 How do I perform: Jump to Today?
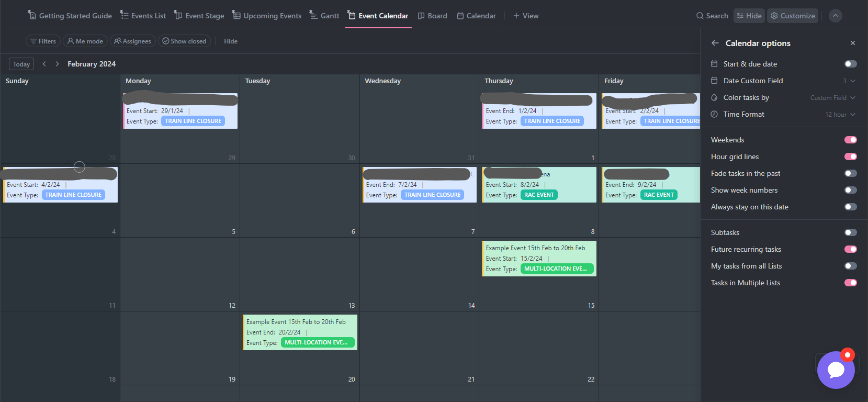click(x=21, y=64)
